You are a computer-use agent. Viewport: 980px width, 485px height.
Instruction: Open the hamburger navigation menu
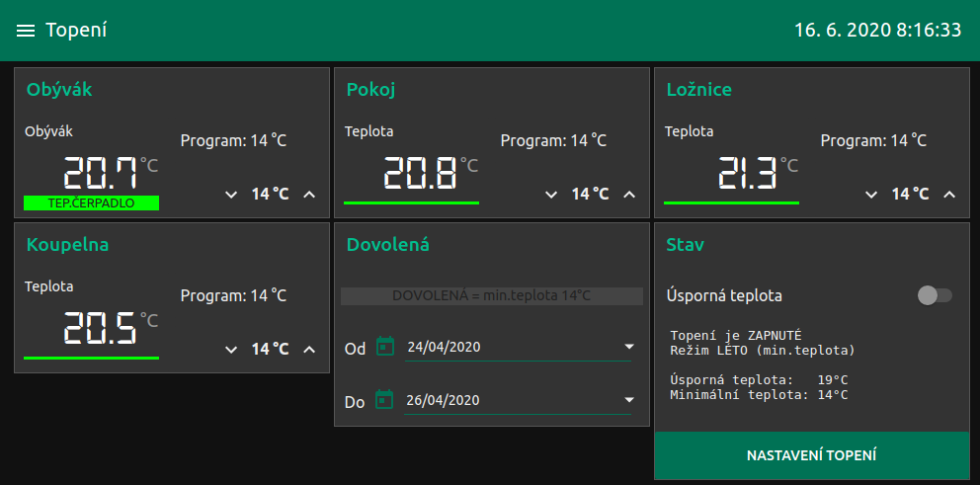coord(26,31)
